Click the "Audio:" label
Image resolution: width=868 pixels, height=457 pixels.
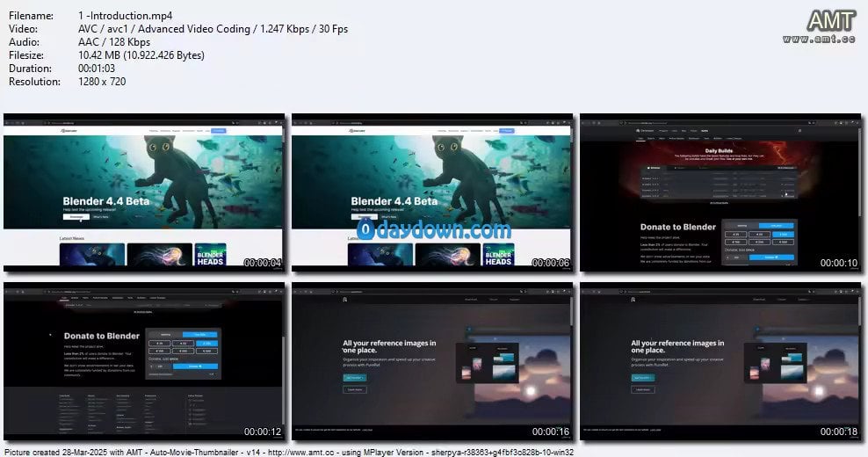pos(24,42)
